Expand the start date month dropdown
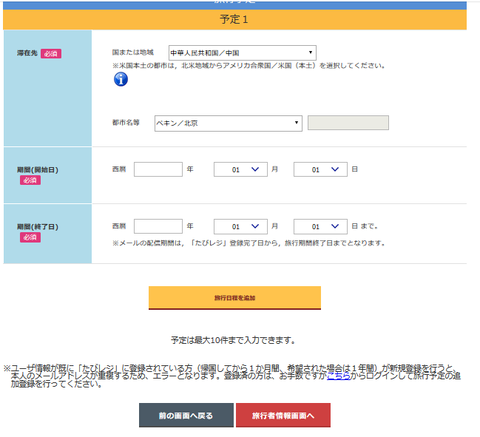 coord(241,169)
